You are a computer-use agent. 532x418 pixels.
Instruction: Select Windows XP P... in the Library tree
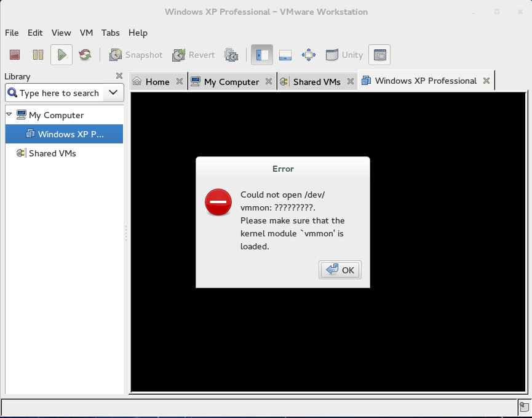point(64,134)
